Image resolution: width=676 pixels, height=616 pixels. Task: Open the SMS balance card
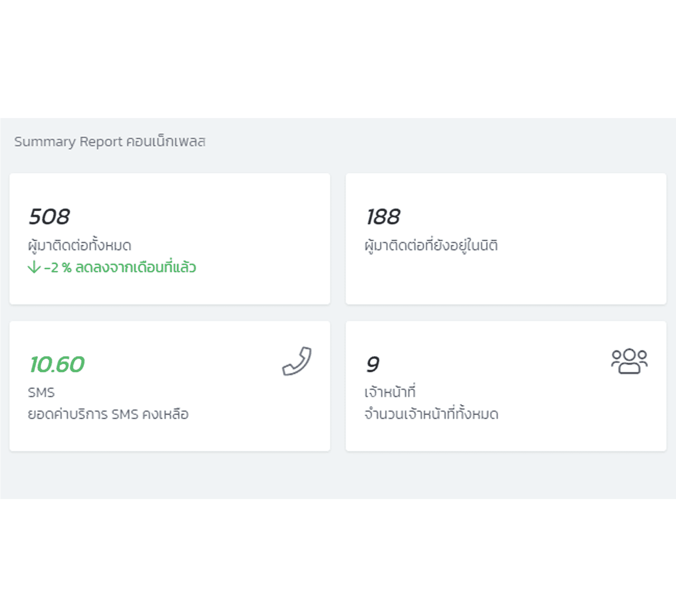click(170, 386)
